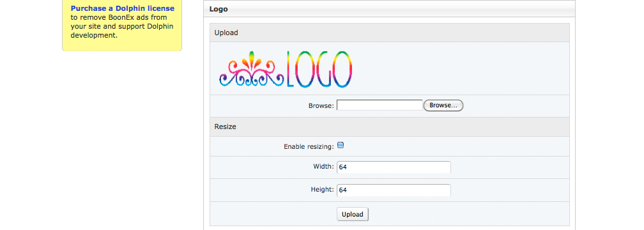Click into the Height field
644x230 pixels.
394,190
